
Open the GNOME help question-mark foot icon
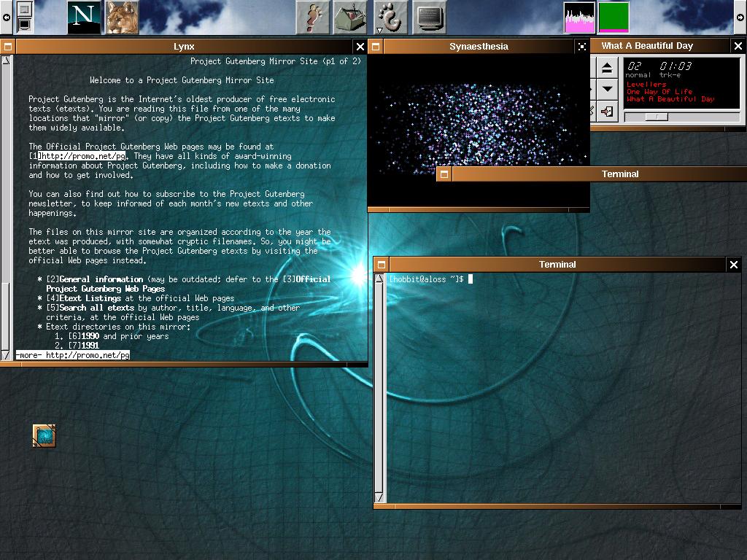click(x=312, y=17)
